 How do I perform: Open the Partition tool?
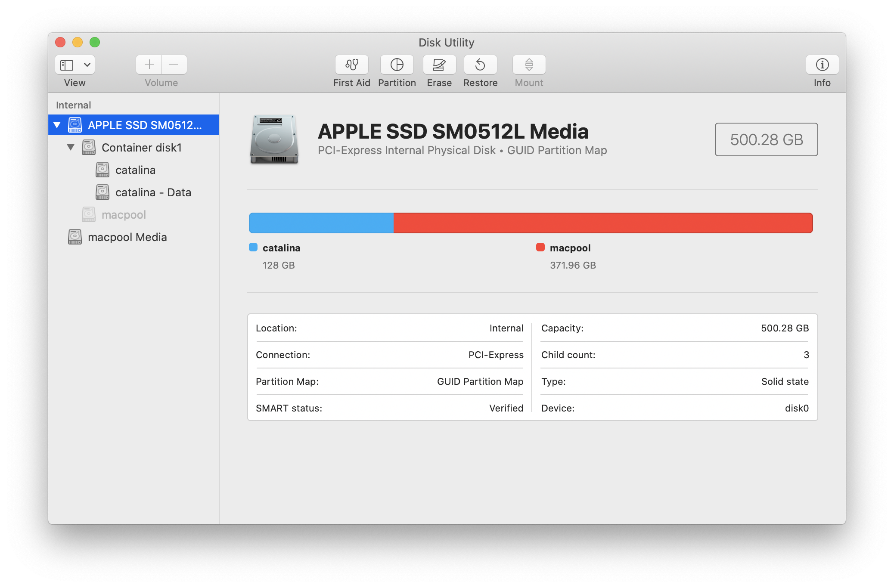pos(397,65)
